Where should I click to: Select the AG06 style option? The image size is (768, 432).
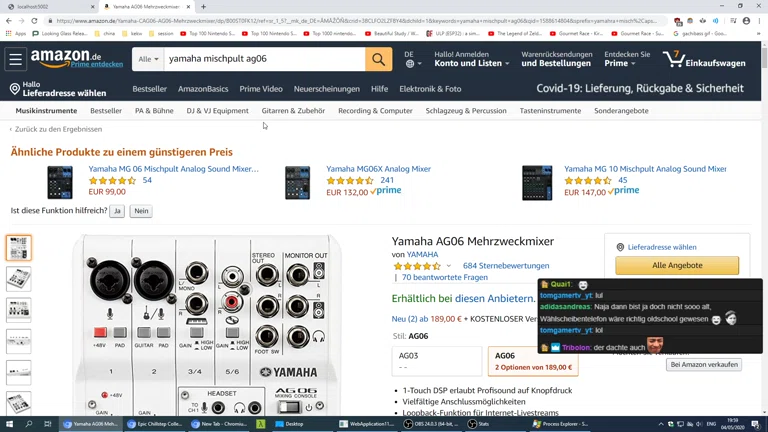(x=532, y=360)
